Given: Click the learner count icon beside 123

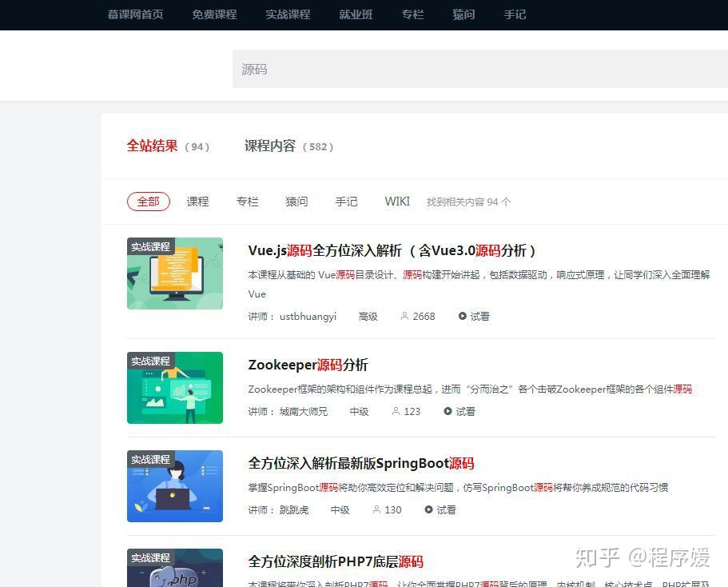Looking at the screenshot, I should pyautogui.click(x=396, y=411).
